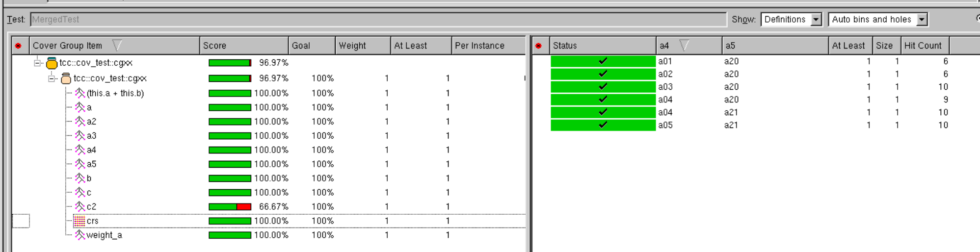Click the a02 bin name cell
Screen dimensions: 980x252
pyautogui.click(x=665, y=74)
